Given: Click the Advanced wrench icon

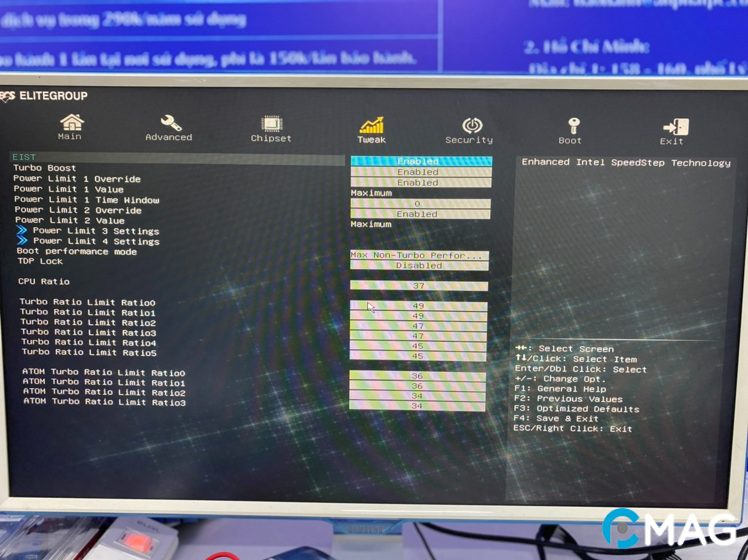Looking at the screenshot, I should click(169, 124).
